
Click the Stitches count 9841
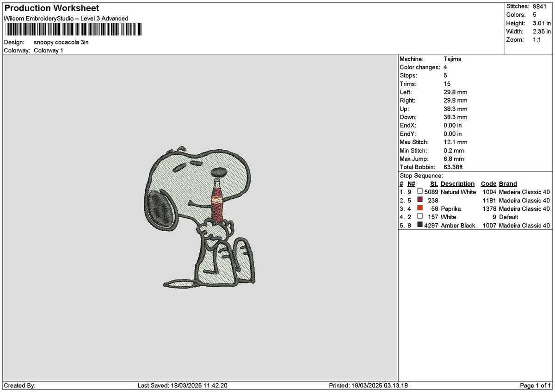pos(540,6)
